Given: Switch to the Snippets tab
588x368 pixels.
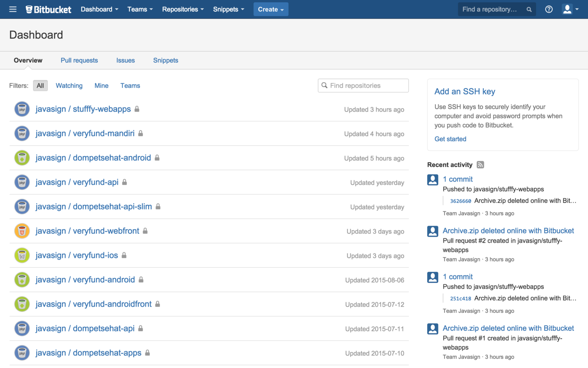Looking at the screenshot, I should (x=166, y=60).
